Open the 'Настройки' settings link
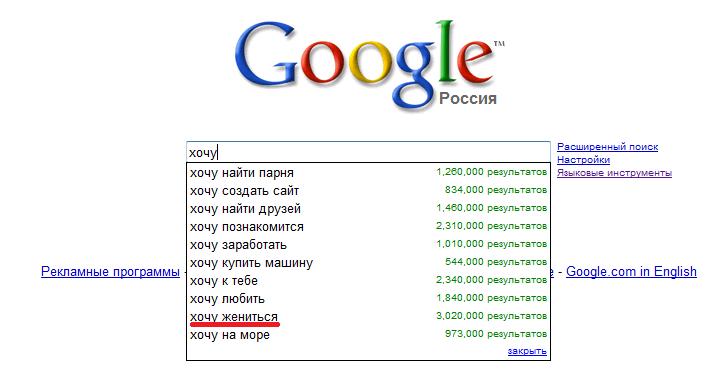Image resolution: width=722 pixels, height=382 pixels. 583,160
